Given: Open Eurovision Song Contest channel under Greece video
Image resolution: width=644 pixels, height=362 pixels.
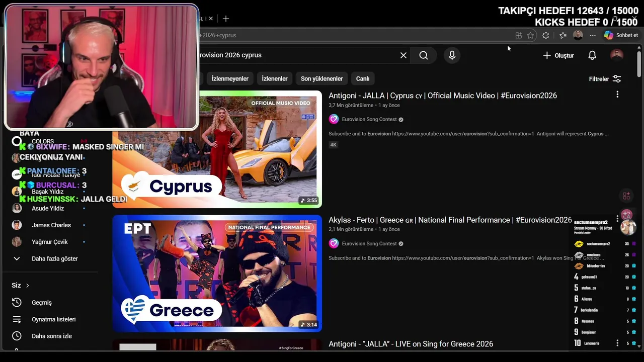Looking at the screenshot, I should pos(369,244).
